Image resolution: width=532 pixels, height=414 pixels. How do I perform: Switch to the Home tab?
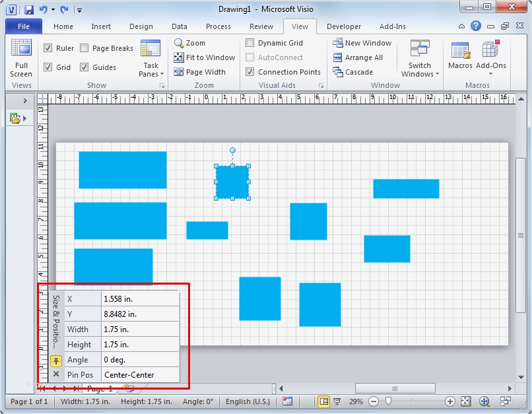click(63, 26)
